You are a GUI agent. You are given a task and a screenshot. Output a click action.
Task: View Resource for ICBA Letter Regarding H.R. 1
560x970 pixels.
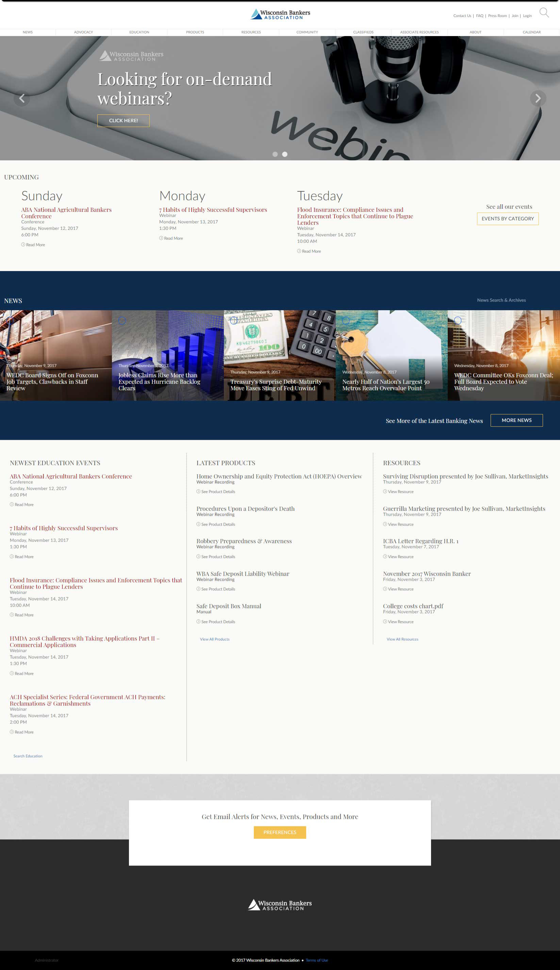click(398, 557)
